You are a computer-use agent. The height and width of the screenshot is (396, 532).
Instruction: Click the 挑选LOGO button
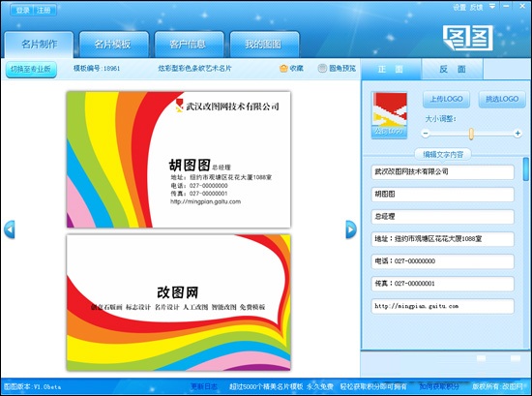pyautogui.click(x=502, y=99)
